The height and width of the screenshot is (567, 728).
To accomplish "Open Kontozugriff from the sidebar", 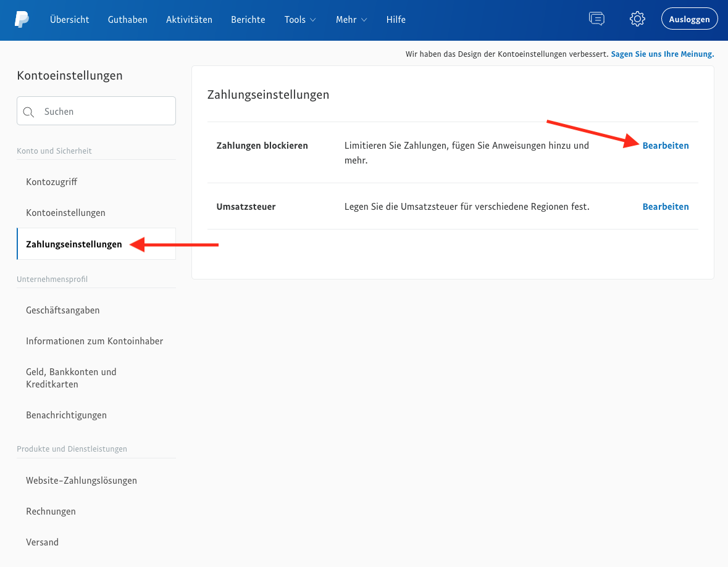I will [52, 181].
